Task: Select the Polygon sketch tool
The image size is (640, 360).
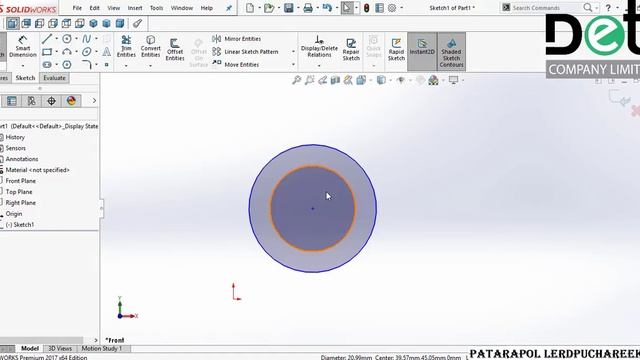Action: (67, 64)
